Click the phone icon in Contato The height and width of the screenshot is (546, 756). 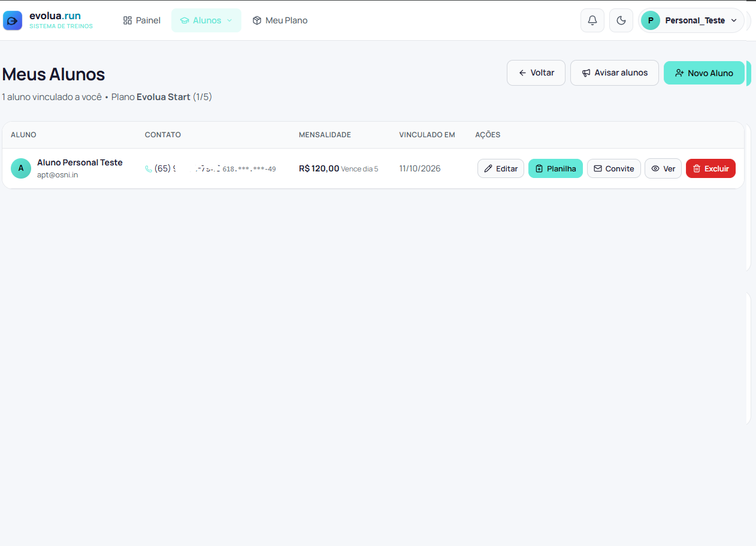149,169
